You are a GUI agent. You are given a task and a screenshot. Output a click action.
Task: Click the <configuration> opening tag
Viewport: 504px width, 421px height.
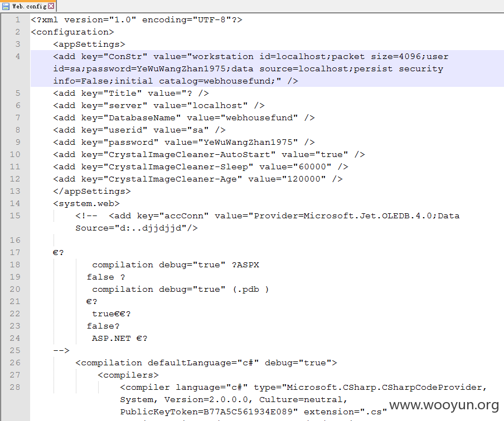click(x=72, y=32)
